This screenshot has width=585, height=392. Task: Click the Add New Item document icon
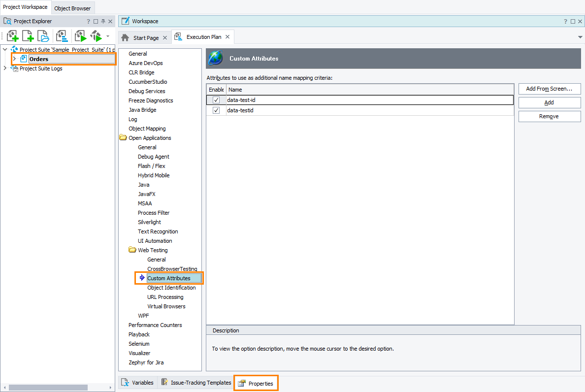[x=28, y=36]
